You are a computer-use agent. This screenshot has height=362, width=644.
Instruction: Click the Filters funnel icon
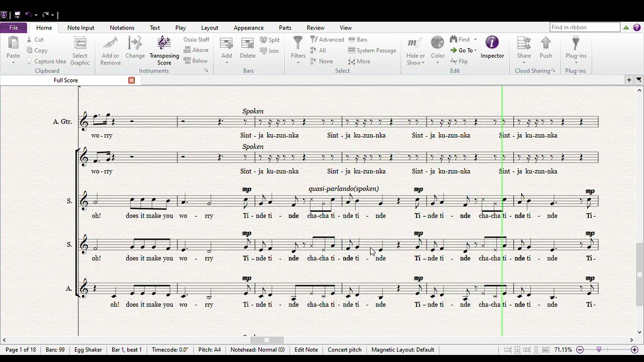298,43
